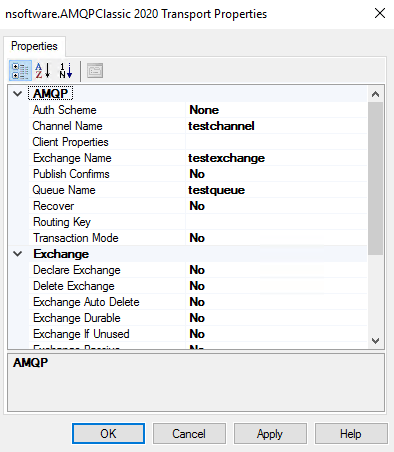The height and width of the screenshot is (452, 394).
Task: Click the empty Routing Key value field
Action: coord(276,222)
